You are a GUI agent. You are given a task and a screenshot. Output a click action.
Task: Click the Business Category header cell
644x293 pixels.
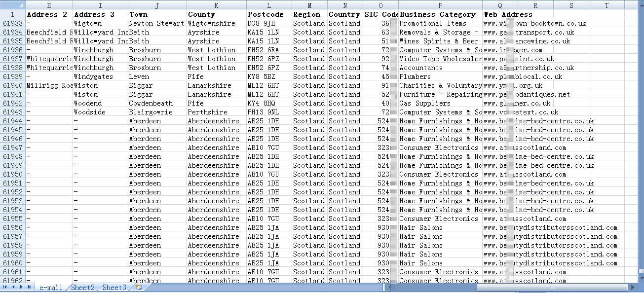437,14
